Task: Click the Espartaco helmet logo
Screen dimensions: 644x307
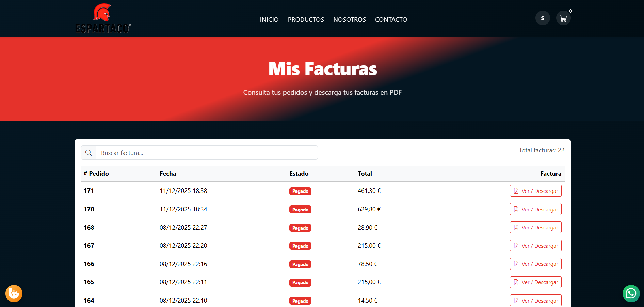Action: pyautogui.click(x=103, y=19)
